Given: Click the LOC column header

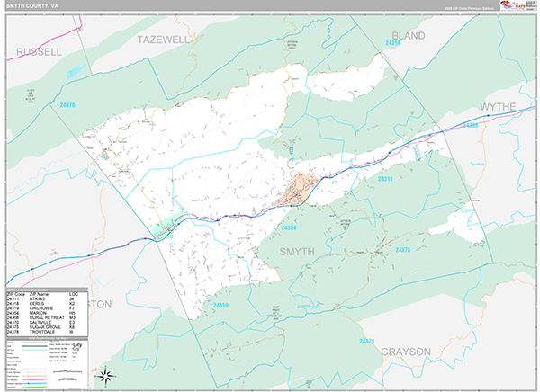Looking at the screenshot, I should tap(74, 294).
